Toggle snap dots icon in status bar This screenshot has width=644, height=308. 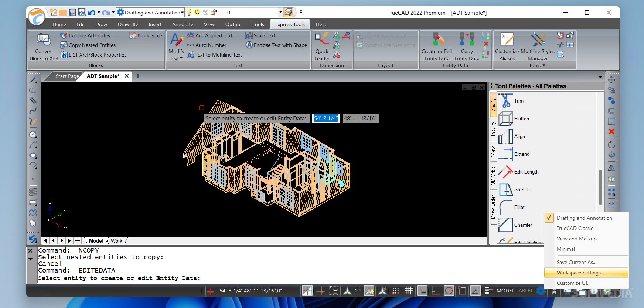395,291
